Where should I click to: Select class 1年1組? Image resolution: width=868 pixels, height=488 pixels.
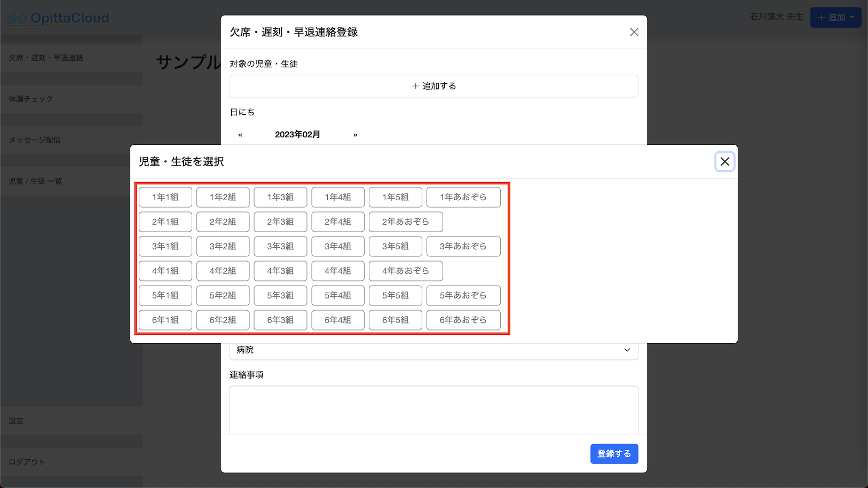(x=165, y=197)
